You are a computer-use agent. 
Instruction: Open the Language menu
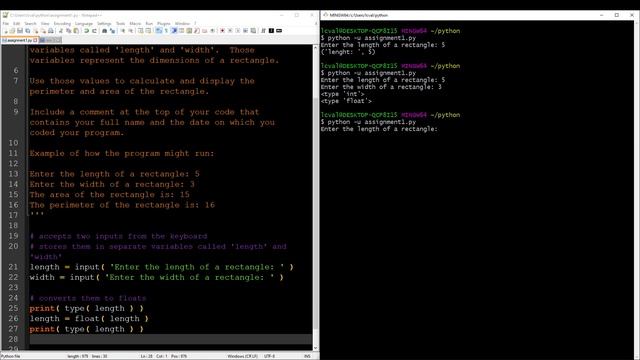pyautogui.click(x=84, y=24)
